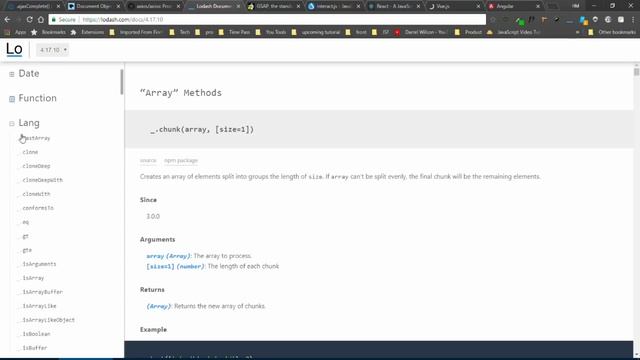
Task: Open the Product bookmark folder
Action: 469,32
